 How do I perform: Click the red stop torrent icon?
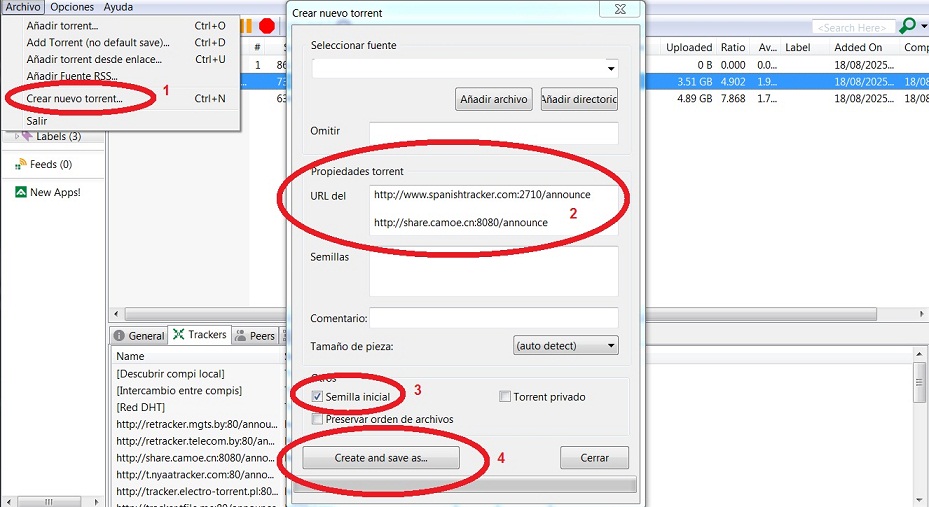pos(267,26)
